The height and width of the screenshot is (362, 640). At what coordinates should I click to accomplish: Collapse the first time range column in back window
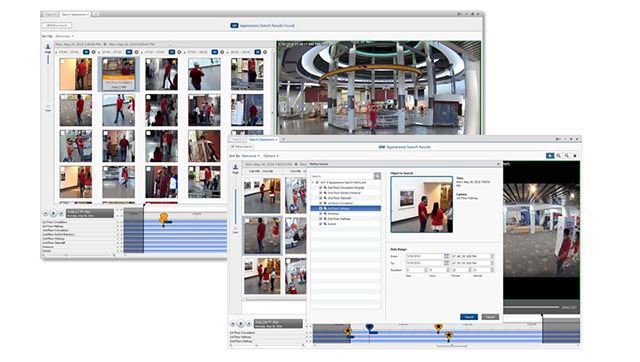56,52
